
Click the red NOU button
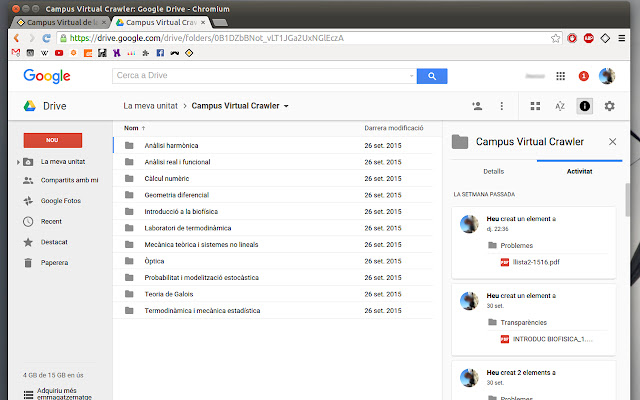point(53,140)
